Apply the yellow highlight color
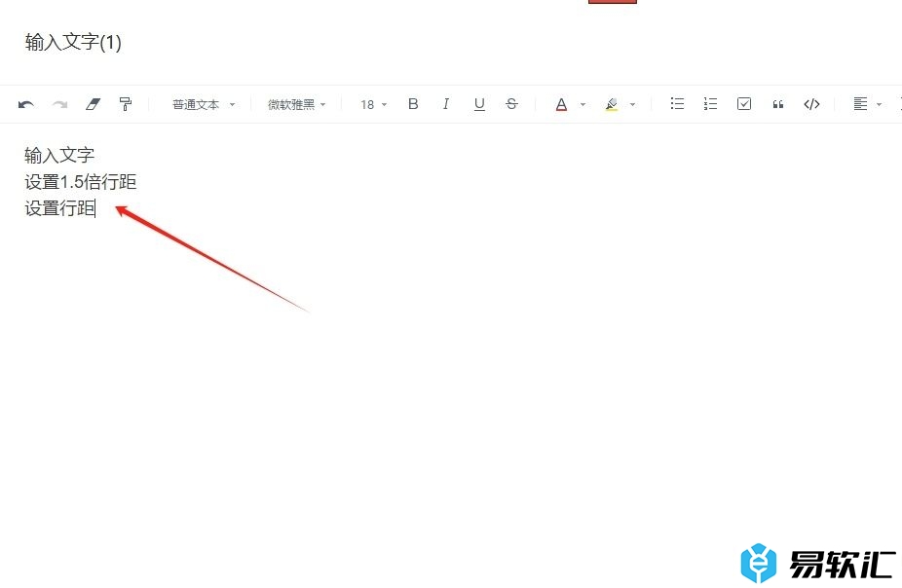 [612, 104]
